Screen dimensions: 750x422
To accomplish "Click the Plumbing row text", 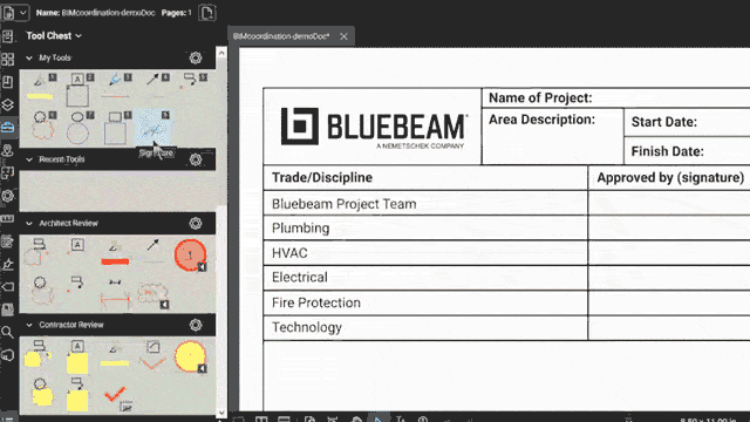I will click(301, 228).
